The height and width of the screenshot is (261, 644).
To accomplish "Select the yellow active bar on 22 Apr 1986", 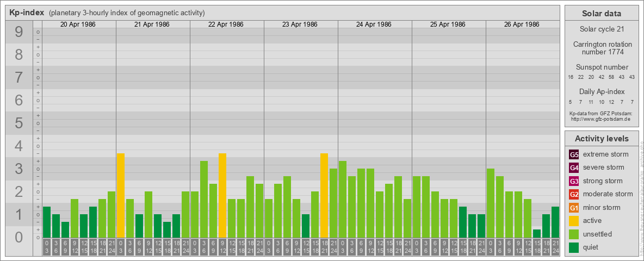I will pyautogui.click(x=222, y=195).
